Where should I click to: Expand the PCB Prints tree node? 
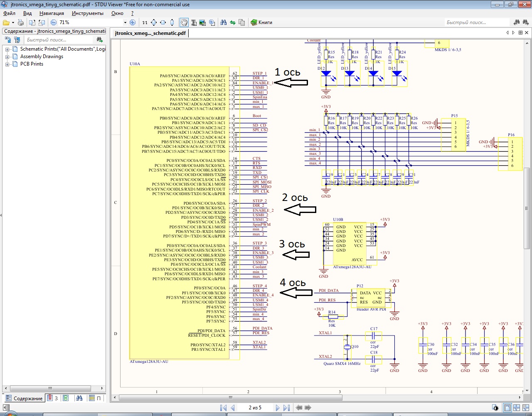pos(7,64)
